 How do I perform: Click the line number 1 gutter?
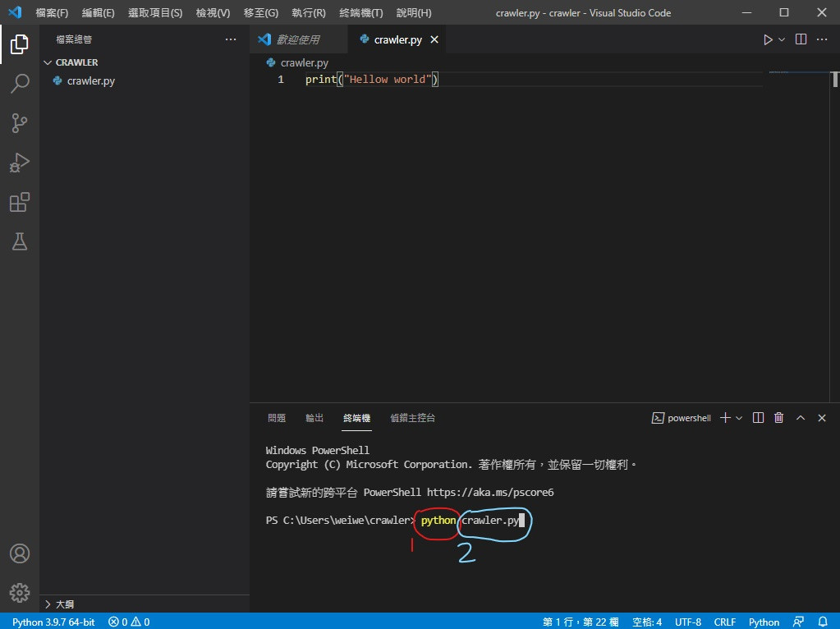pos(280,80)
